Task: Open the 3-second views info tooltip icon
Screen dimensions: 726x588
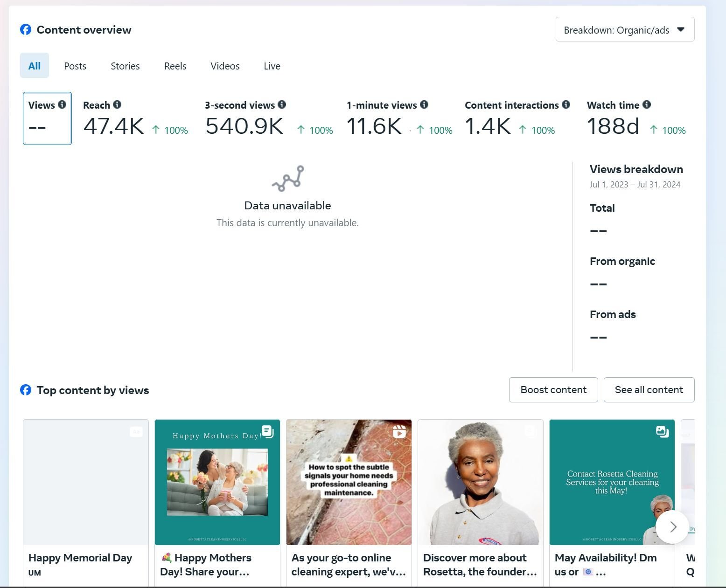Action: click(x=282, y=105)
